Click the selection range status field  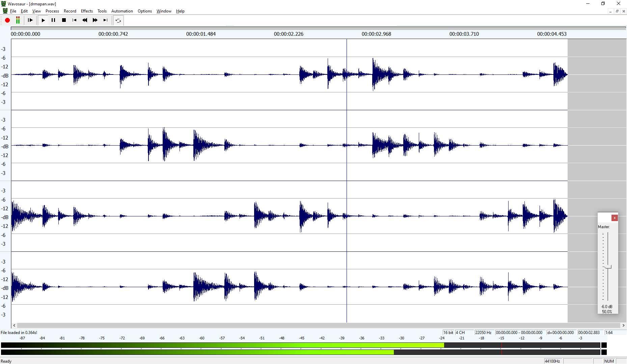point(520,333)
